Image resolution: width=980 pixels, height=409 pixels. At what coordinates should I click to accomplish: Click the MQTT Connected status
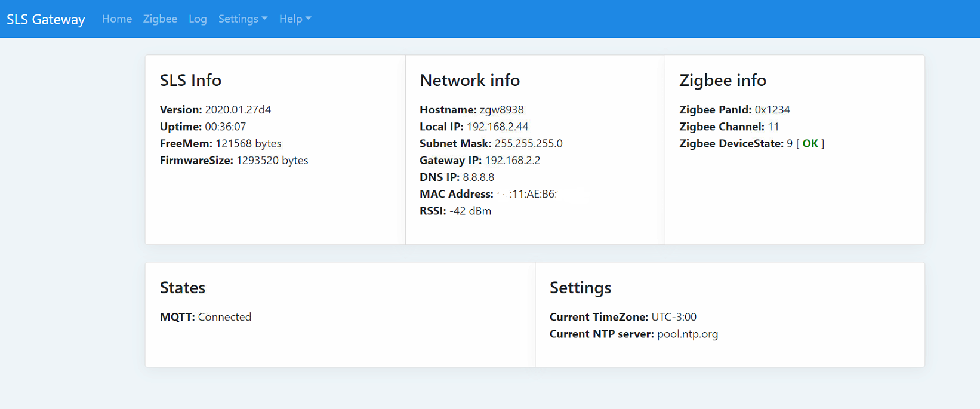tap(224, 317)
